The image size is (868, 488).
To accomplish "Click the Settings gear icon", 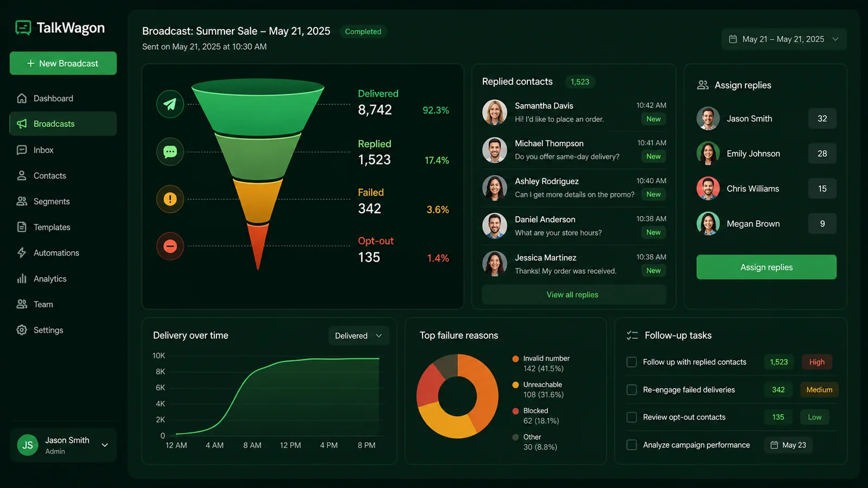I will pyautogui.click(x=22, y=330).
